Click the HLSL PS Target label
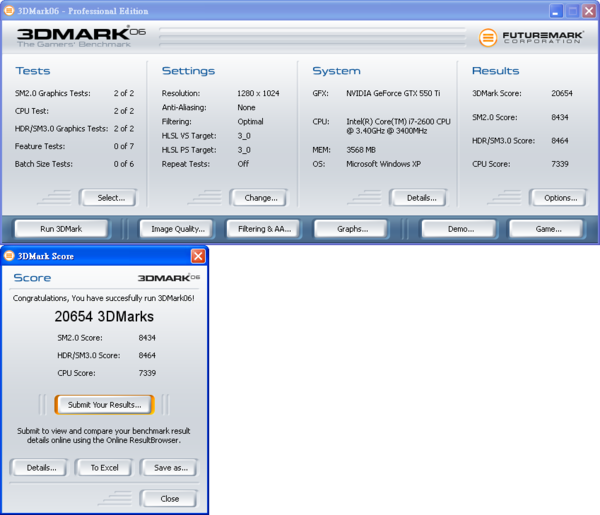 pos(189,150)
